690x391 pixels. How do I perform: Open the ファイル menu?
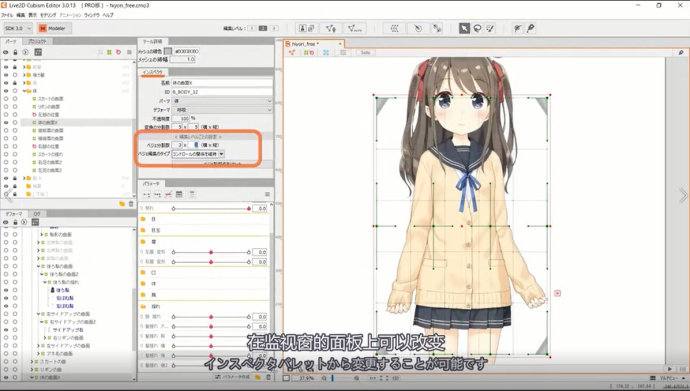tap(7, 15)
